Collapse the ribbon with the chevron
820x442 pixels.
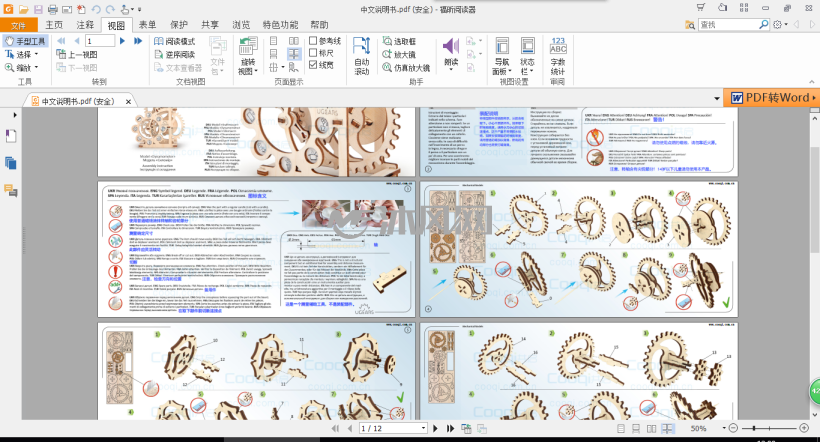(812, 82)
